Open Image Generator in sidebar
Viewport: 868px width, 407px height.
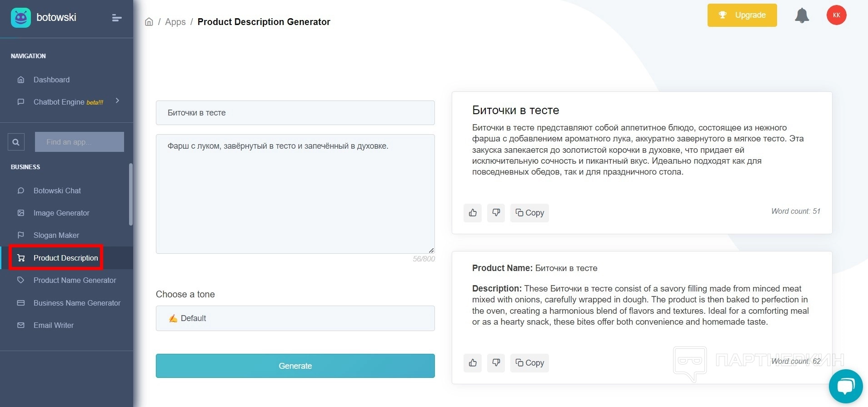pyautogui.click(x=61, y=213)
